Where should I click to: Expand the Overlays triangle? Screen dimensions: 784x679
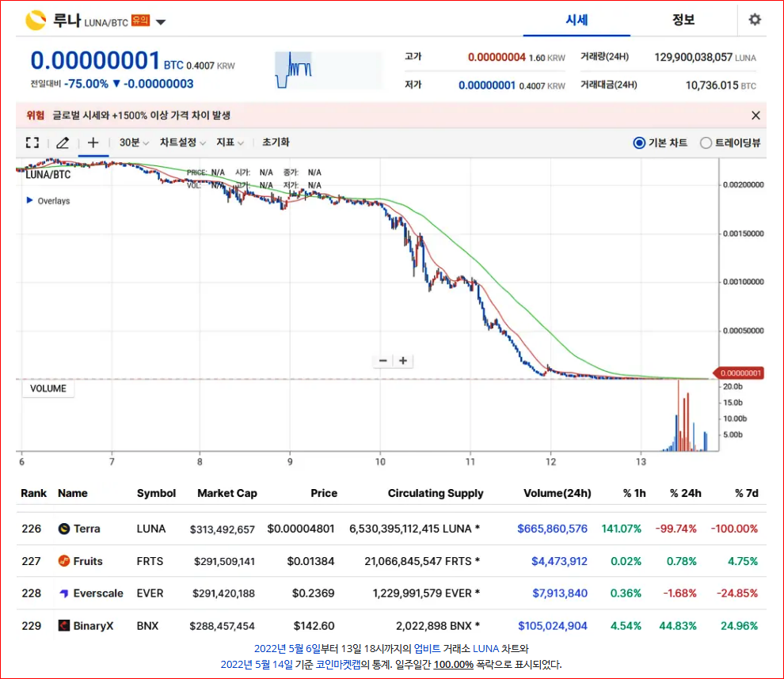[29, 200]
